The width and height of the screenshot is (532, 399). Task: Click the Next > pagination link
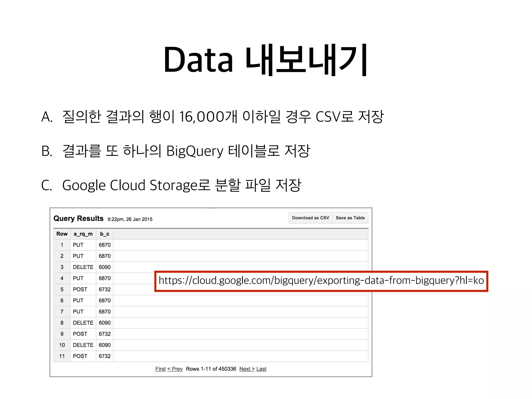pos(247,369)
